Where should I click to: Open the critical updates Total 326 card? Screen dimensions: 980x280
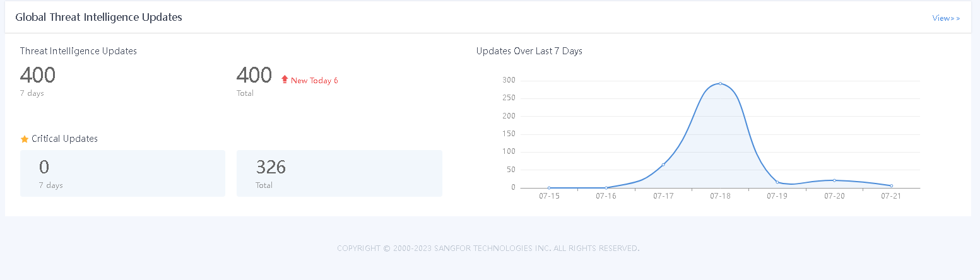click(339, 173)
